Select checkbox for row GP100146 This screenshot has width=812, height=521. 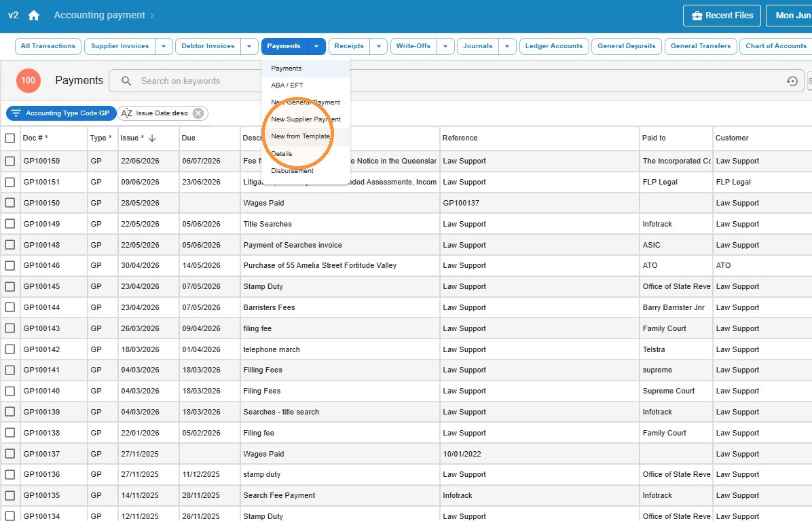tap(10, 265)
